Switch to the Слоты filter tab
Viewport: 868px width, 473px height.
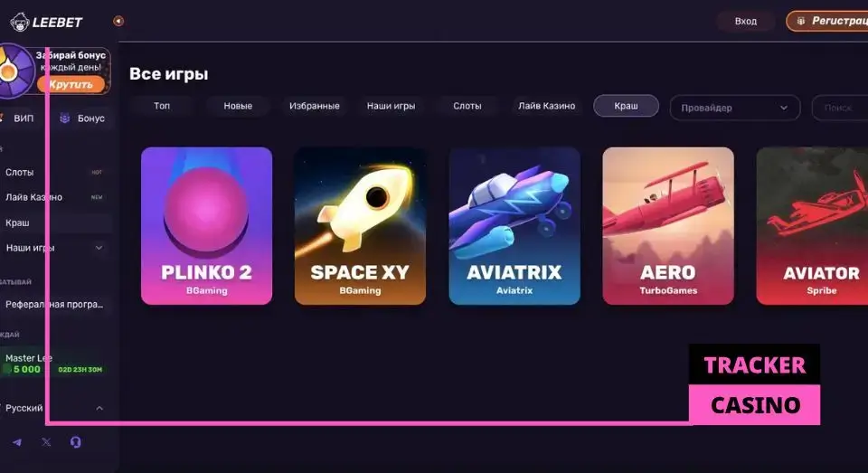pyautogui.click(x=467, y=106)
